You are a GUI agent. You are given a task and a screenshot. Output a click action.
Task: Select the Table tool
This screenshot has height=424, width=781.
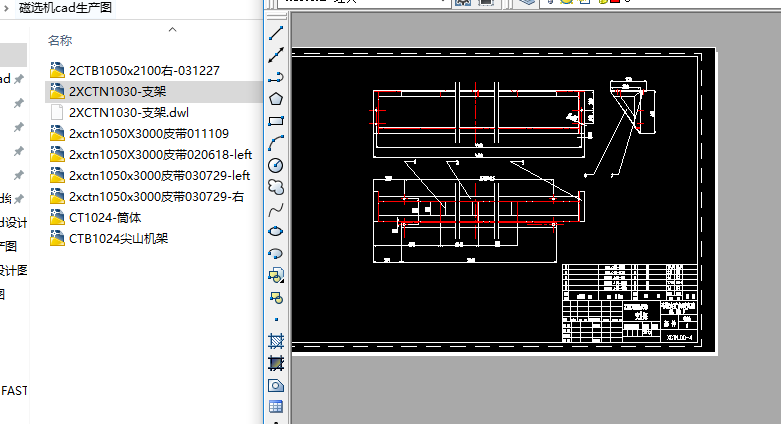tap(276, 407)
